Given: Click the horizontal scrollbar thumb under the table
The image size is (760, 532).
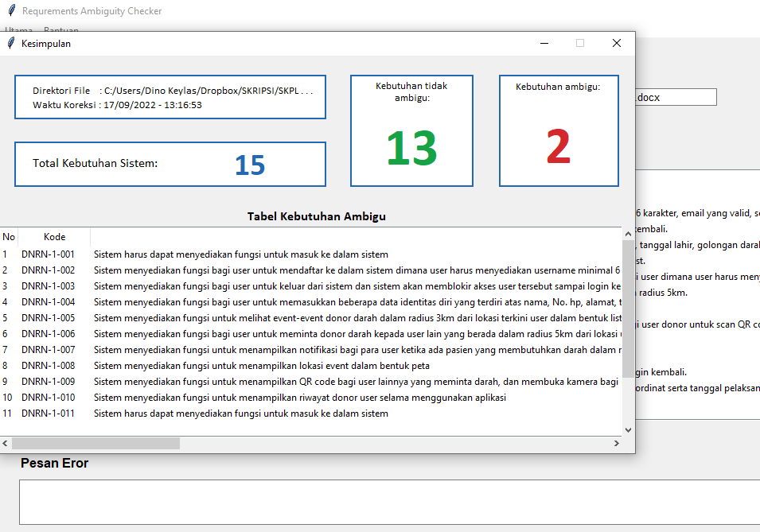Looking at the screenshot, I should pyautogui.click(x=95, y=443).
